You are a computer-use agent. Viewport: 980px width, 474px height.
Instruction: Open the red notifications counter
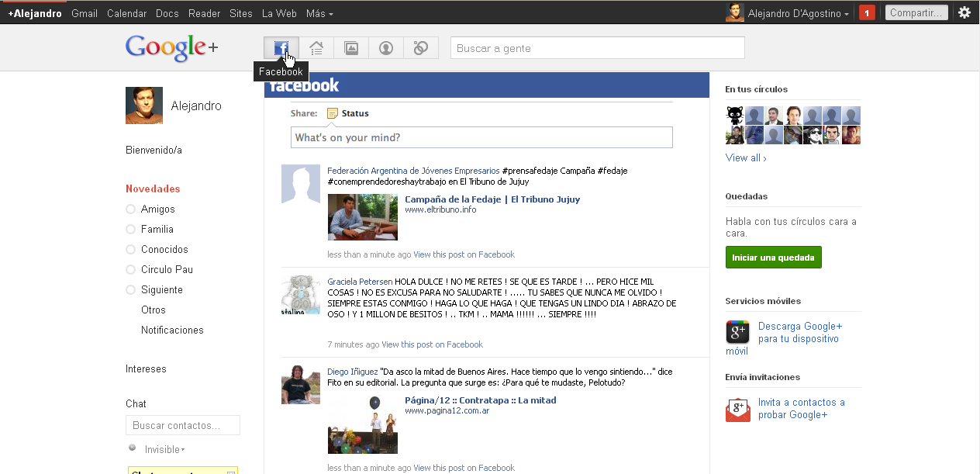[x=868, y=12]
